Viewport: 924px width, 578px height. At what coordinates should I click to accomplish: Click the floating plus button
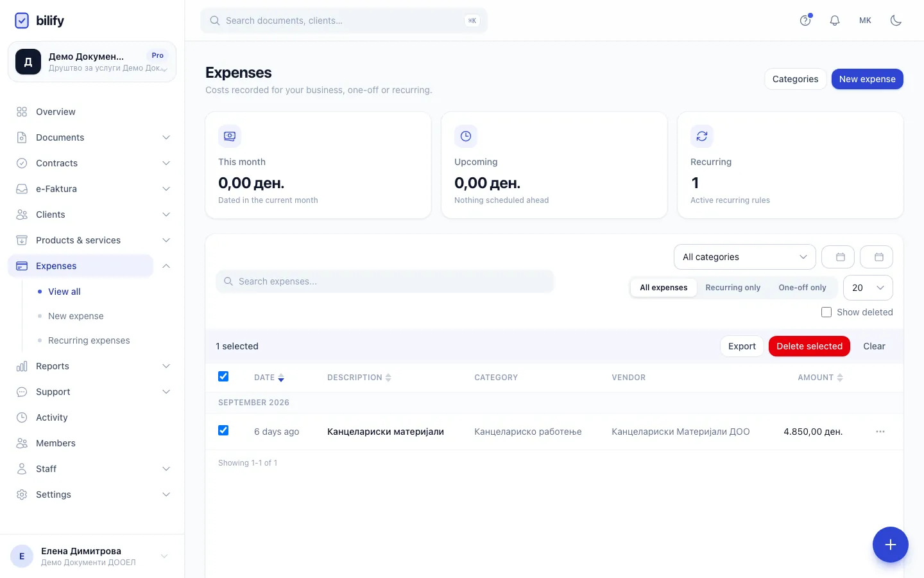click(x=890, y=545)
